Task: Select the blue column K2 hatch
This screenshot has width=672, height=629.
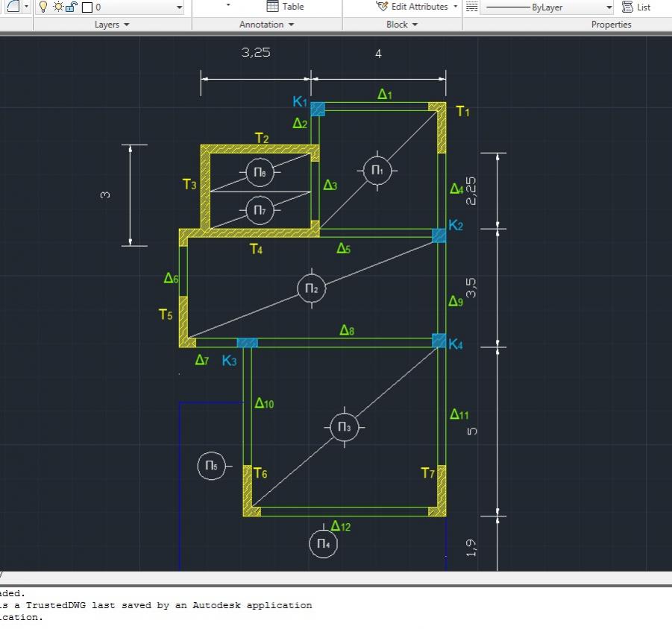Action: (x=439, y=236)
